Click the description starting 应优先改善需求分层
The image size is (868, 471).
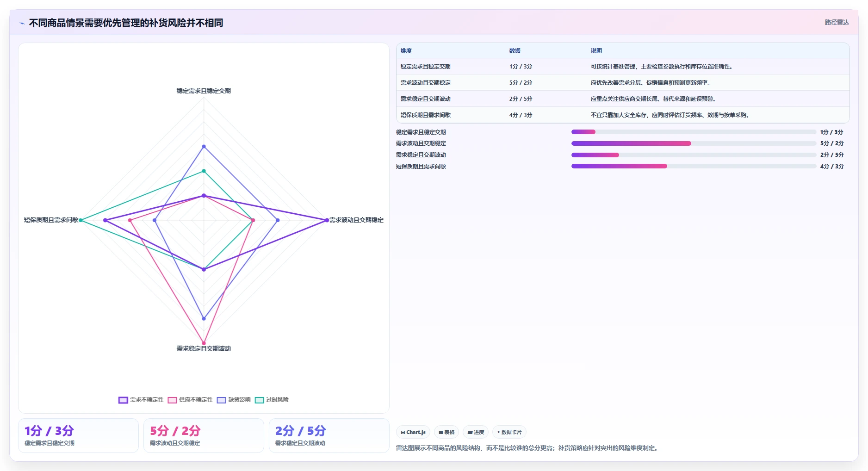click(x=651, y=83)
